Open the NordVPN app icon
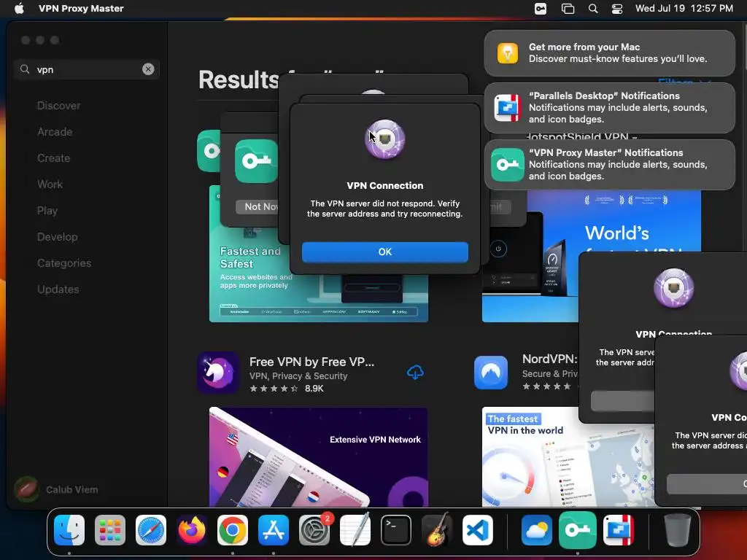Image resolution: width=747 pixels, height=560 pixels. point(491,373)
